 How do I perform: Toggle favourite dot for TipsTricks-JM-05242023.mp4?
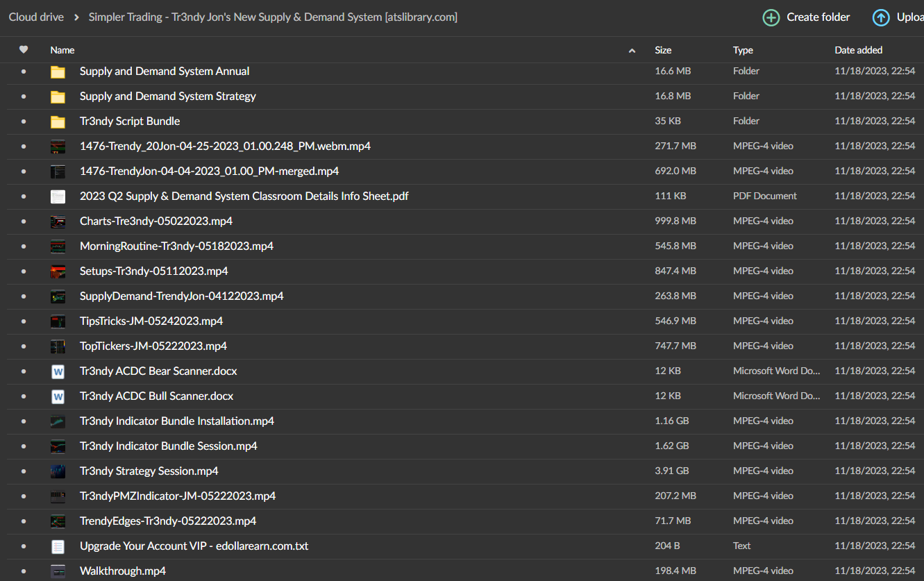click(x=24, y=321)
